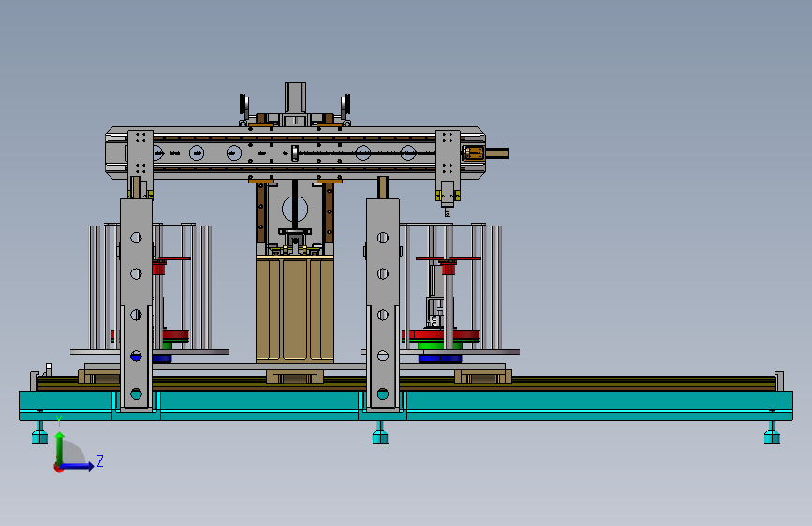The height and width of the screenshot is (526, 812).
Task: Pick the right black roller above the gantry
Action: 346,105
